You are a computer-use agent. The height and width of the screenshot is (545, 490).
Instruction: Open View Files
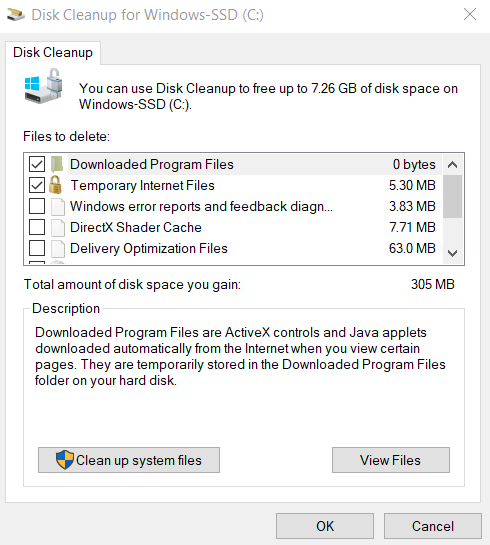391,460
